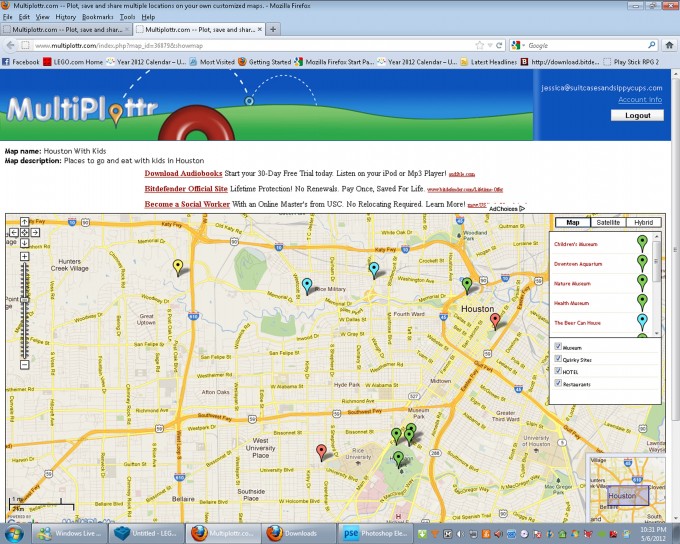
Task: Bookmark this page with the star icon
Action: pos(479,45)
